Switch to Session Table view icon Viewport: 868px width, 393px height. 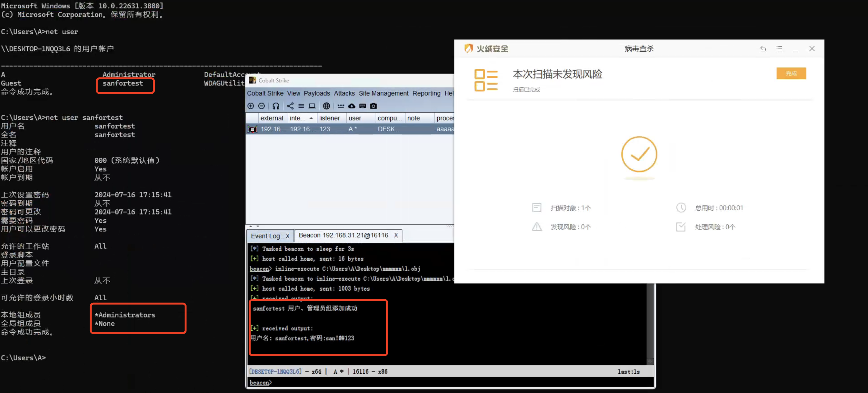301,106
